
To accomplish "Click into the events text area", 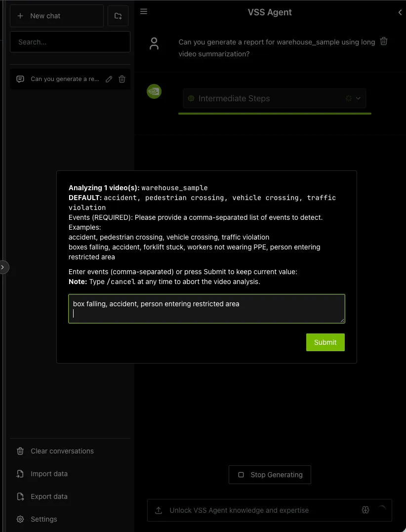I will (206, 309).
